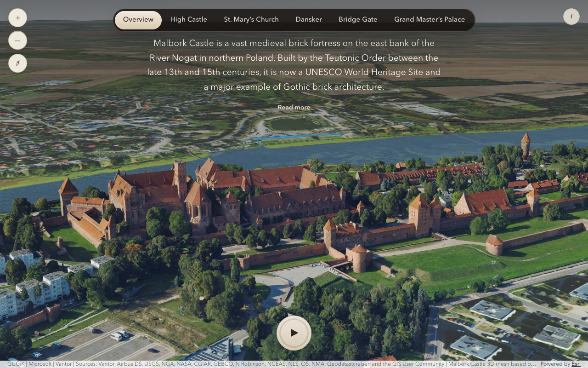This screenshot has height=368, width=588.
Task: Select the Bridge Gate tab
Action: click(x=358, y=20)
